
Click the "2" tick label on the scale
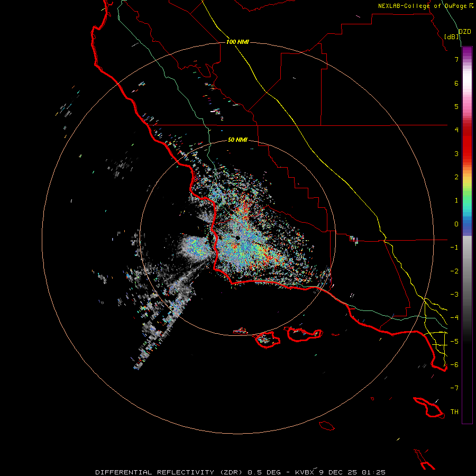(456, 177)
